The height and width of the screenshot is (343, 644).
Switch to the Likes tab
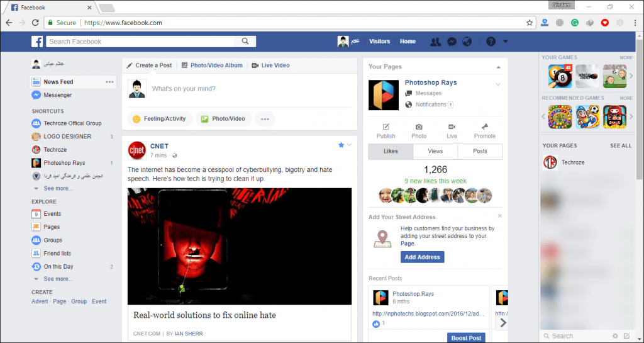391,151
